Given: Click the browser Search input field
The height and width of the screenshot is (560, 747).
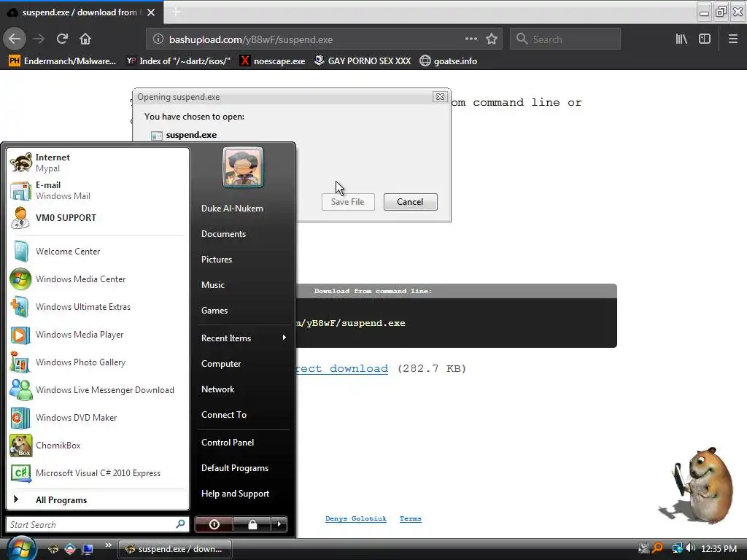Looking at the screenshot, I should [x=565, y=39].
